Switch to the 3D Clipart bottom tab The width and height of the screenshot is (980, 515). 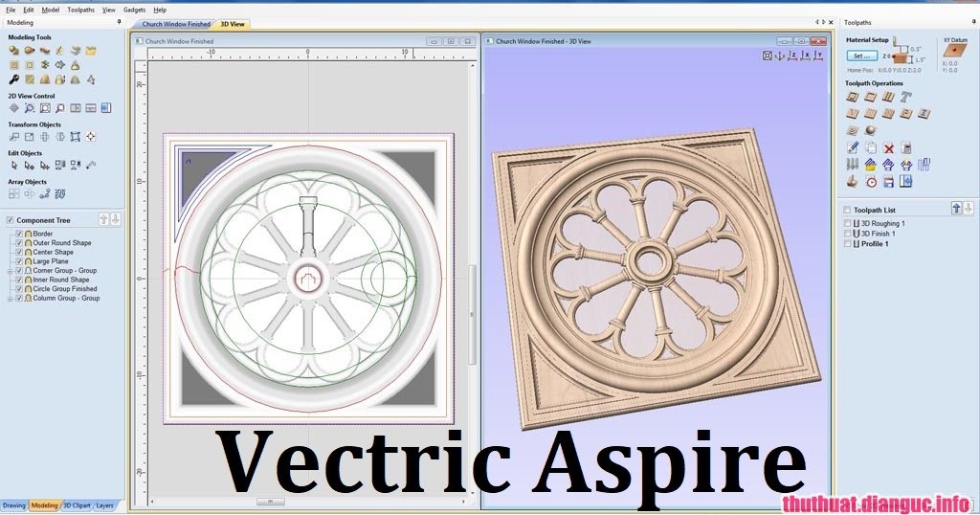[x=77, y=505]
